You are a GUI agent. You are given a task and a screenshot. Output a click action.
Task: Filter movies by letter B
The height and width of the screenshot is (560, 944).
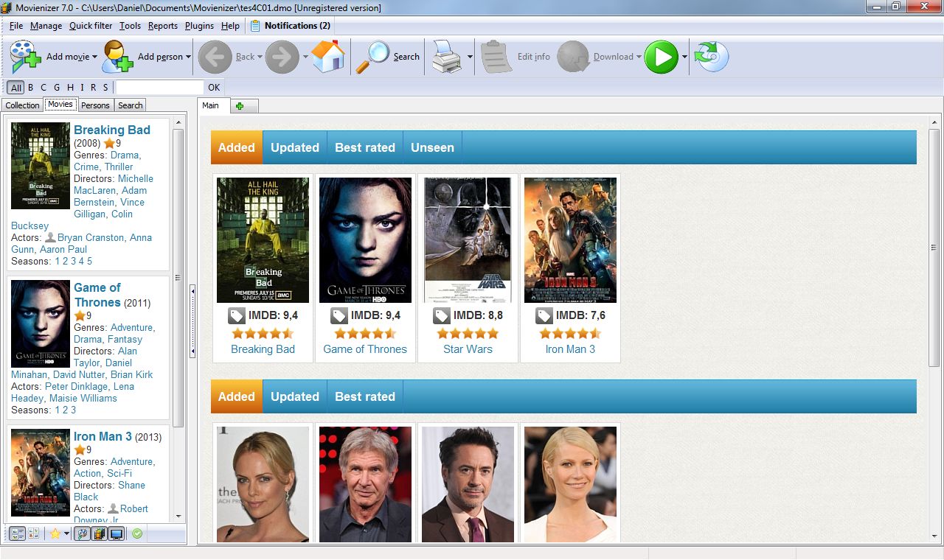click(30, 88)
